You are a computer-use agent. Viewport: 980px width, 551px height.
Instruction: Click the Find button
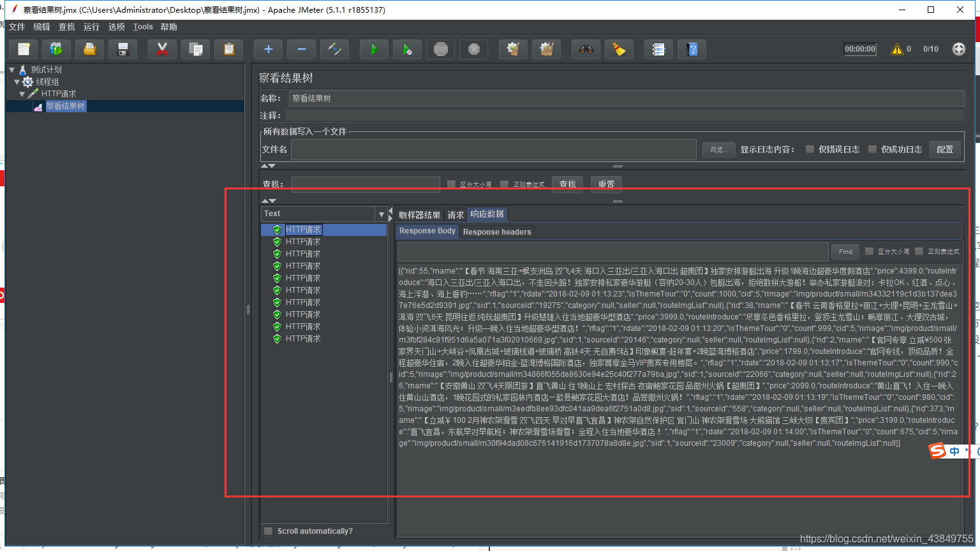click(845, 251)
